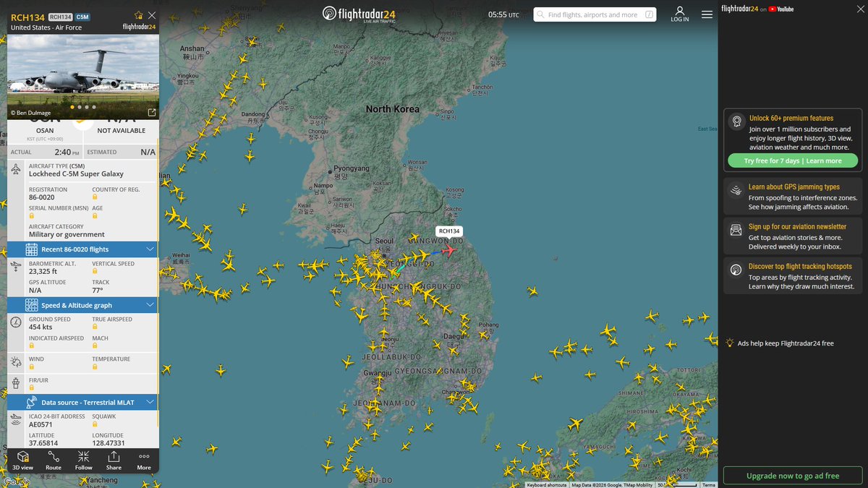Open the hamburger main menu
Viewport: 868px width, 488px height.
(x=707, y=14)
